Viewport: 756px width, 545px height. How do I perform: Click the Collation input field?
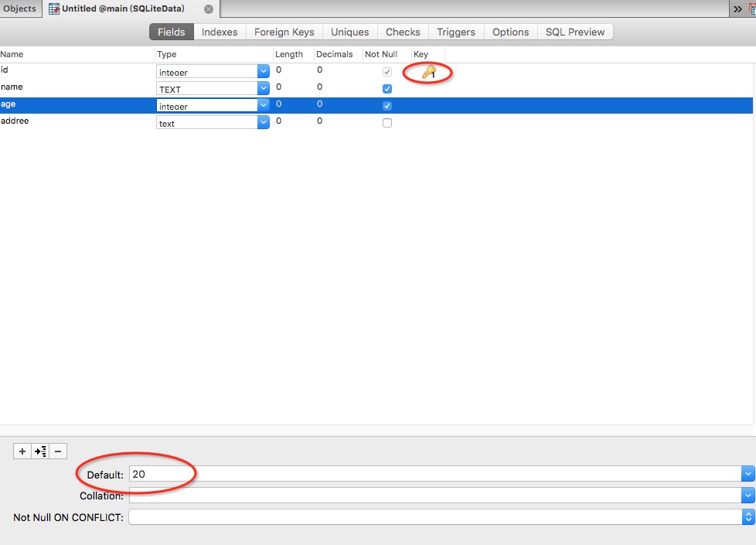click(x=435, y=495)
